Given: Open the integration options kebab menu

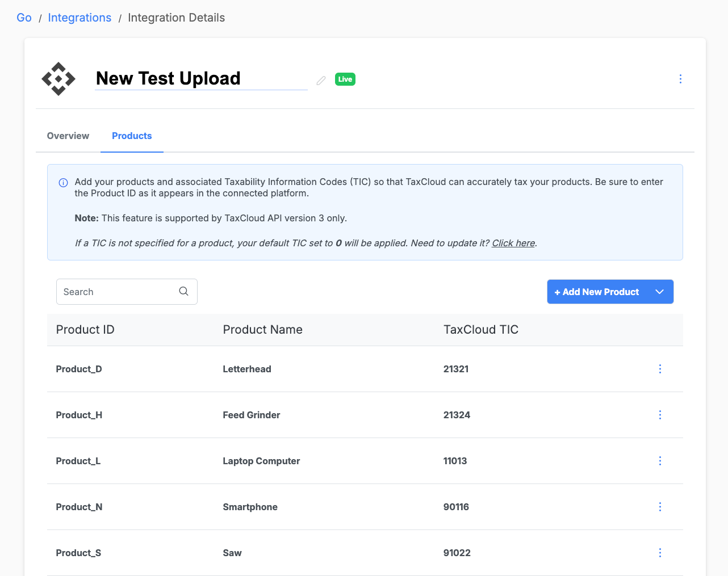Looking at the screenshot, I should pyautogui.click(x=680, y=79).
